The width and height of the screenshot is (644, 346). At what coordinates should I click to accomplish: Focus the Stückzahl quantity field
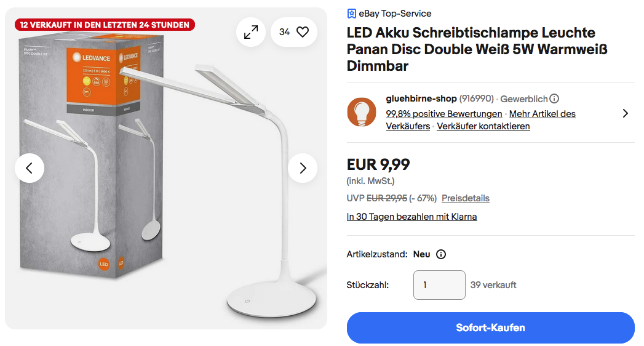click(439, 285)
